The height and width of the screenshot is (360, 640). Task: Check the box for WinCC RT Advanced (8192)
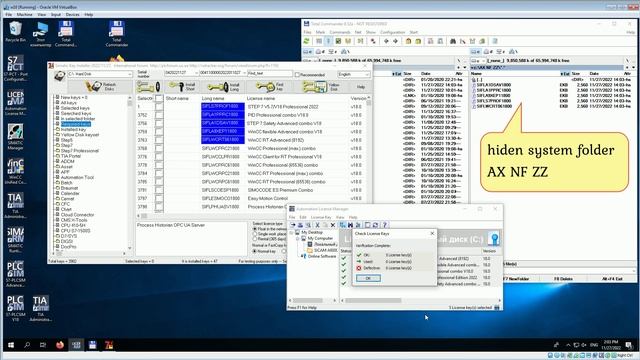[159, 140]
